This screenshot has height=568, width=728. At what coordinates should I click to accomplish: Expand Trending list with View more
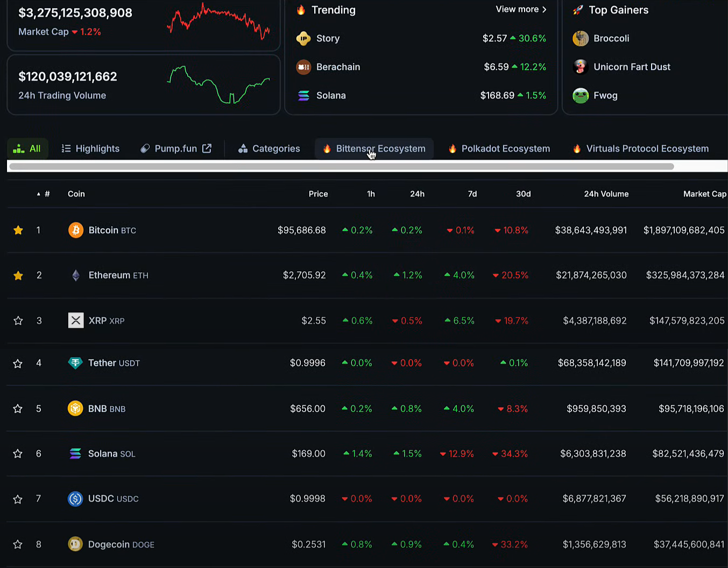pos(521,10)
